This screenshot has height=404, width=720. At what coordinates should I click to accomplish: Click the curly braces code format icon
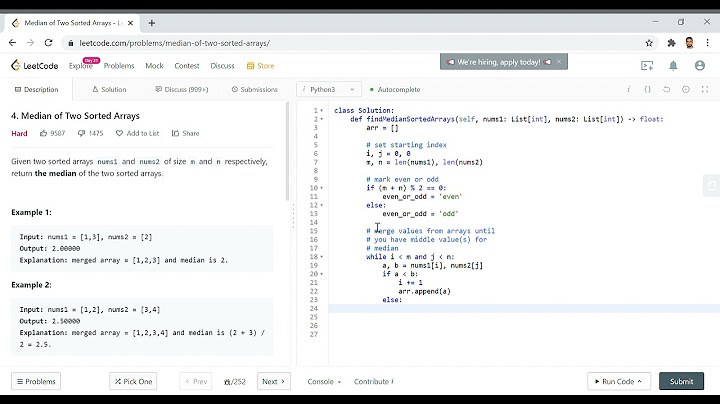[x=647, y=90]
